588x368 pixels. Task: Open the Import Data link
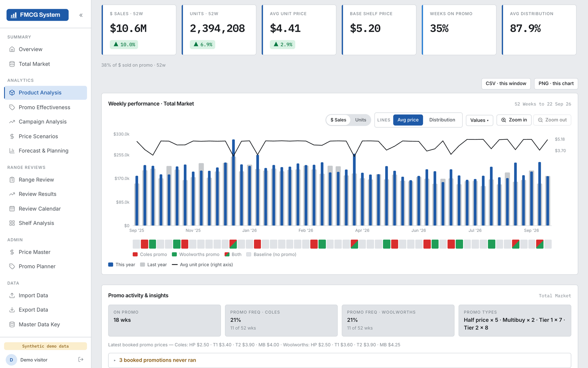(46, 296)
